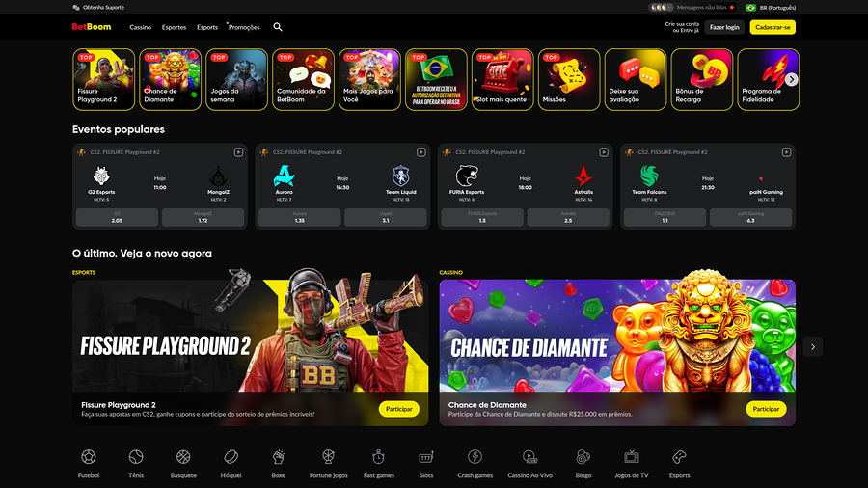Select Basquete category icon
This screenshot has width=868, height=488.
pos(183,457)
